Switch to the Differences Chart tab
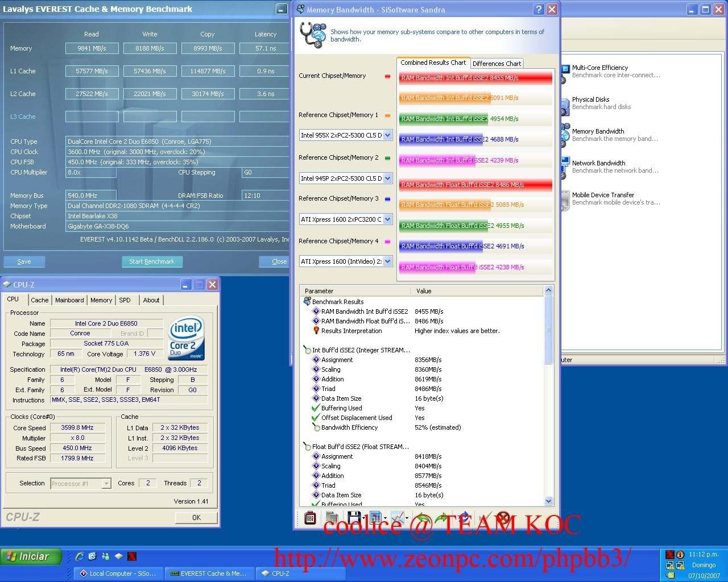Viewport: 728px width, 582px height. [497, 64]
